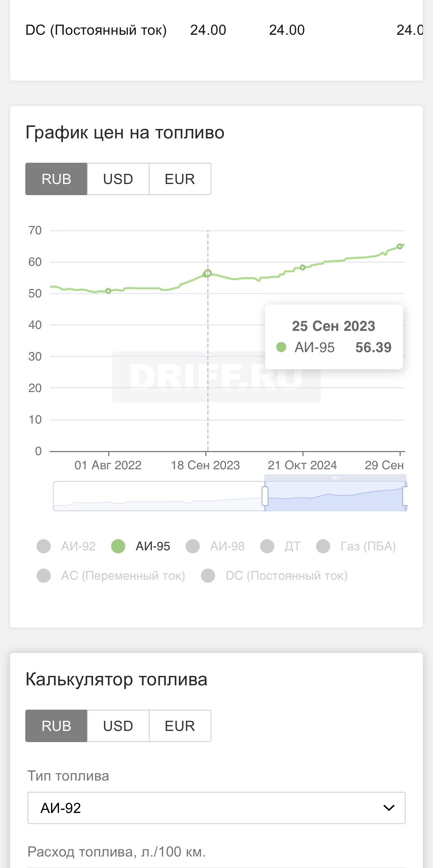Viewport: 433px width, 868px height.
Task: Show the АИ-98 series in chart
Action: point(215,546)
